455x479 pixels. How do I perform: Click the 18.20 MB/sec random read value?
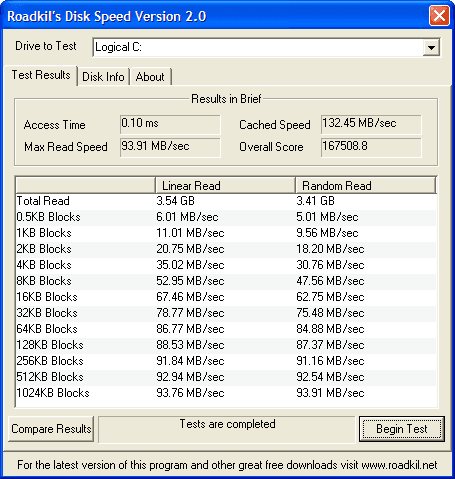pyautogui.click(x=330, y=249)
